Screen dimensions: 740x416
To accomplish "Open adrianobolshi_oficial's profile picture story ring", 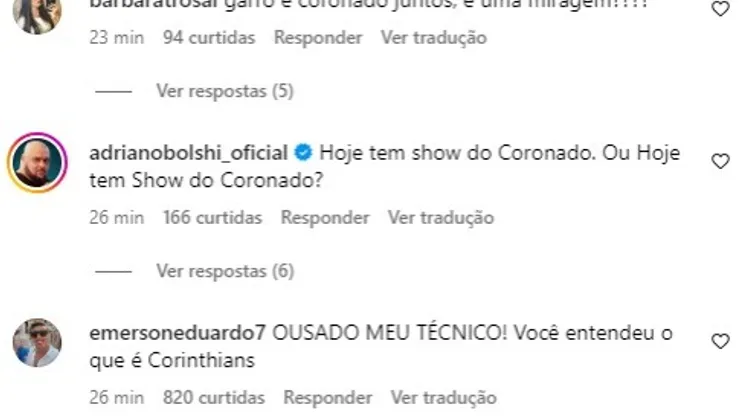I will (37, 162).
